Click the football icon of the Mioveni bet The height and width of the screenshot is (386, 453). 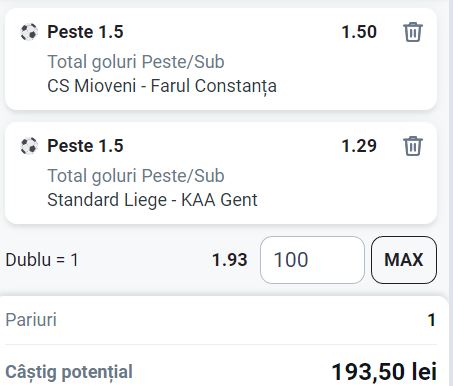(x=29, y=32)
